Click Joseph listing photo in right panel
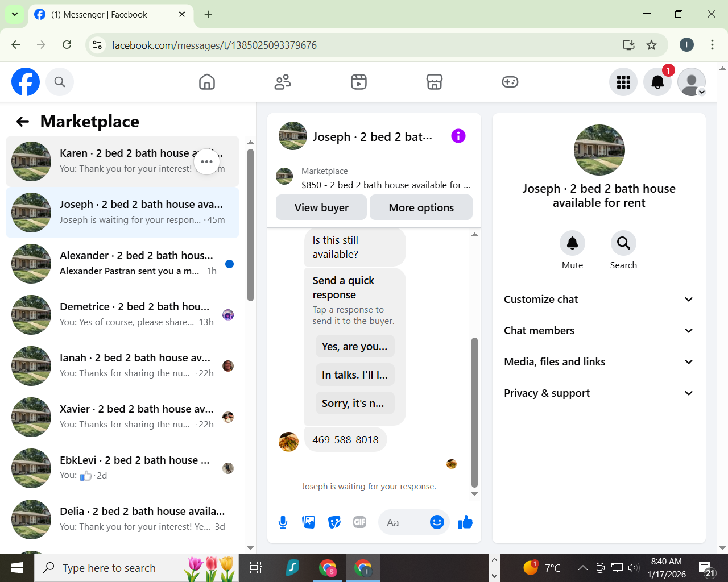The width and height of the screenshot is (728, 582). click(x=599, y=149)
